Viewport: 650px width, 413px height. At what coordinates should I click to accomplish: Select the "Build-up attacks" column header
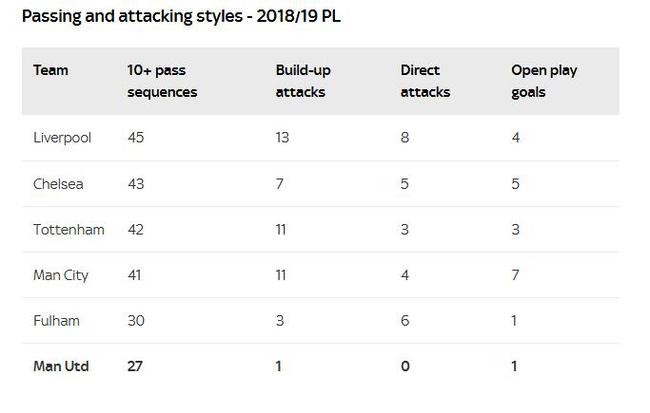point(301,81)
